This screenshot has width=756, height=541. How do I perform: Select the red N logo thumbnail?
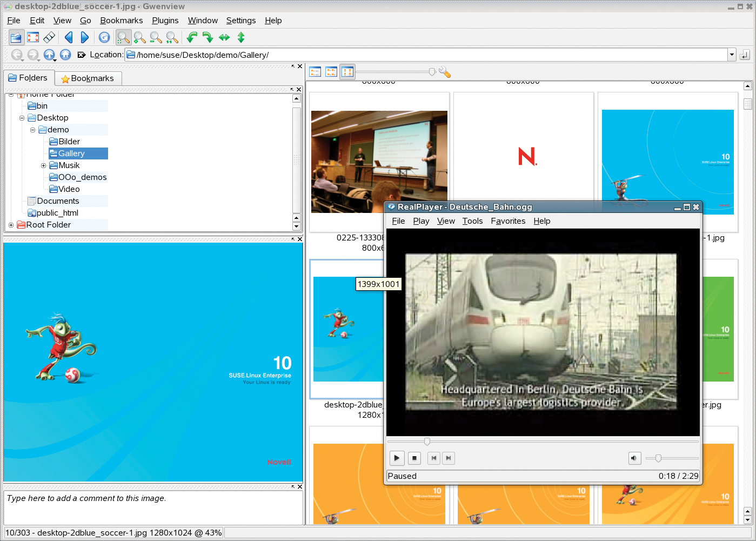click(x=524, y=157)
